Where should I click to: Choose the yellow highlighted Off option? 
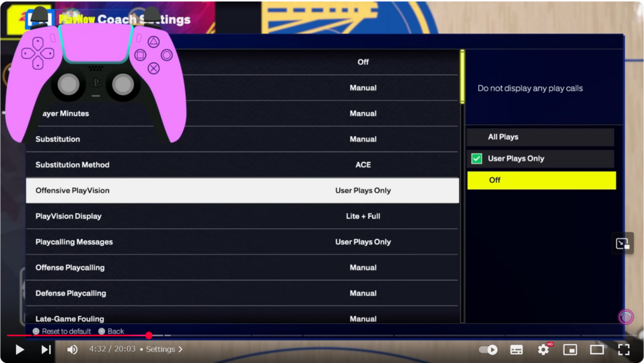541,180
